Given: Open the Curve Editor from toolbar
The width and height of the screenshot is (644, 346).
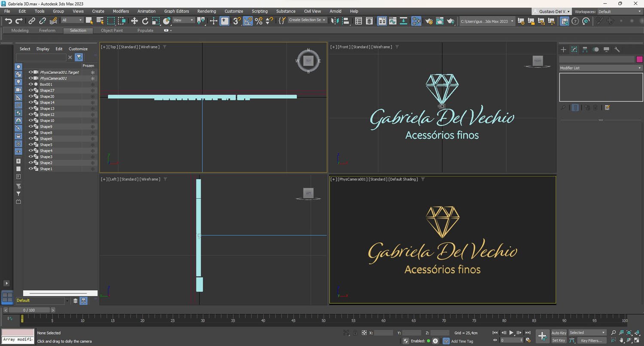Looking at the screenshot, I should [x=393, y=21].
